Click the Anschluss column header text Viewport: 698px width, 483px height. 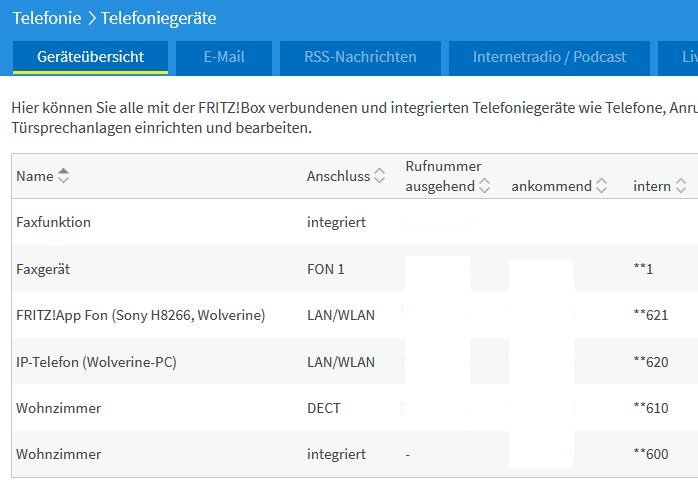click(x=338, y=177)
